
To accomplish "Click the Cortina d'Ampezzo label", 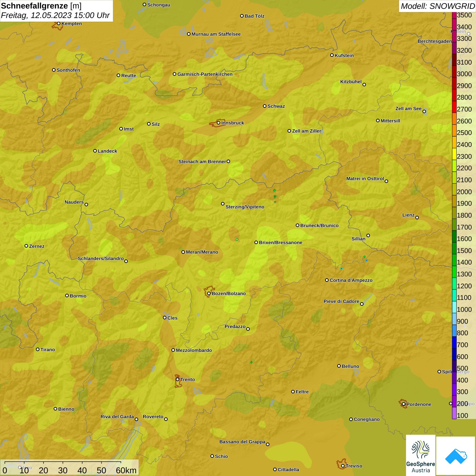I will pyautogui.click(x=351, y=280).
